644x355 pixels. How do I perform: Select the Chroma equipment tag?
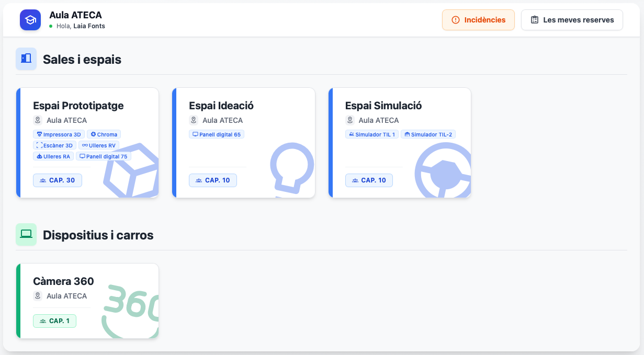[x=104, y=134]
